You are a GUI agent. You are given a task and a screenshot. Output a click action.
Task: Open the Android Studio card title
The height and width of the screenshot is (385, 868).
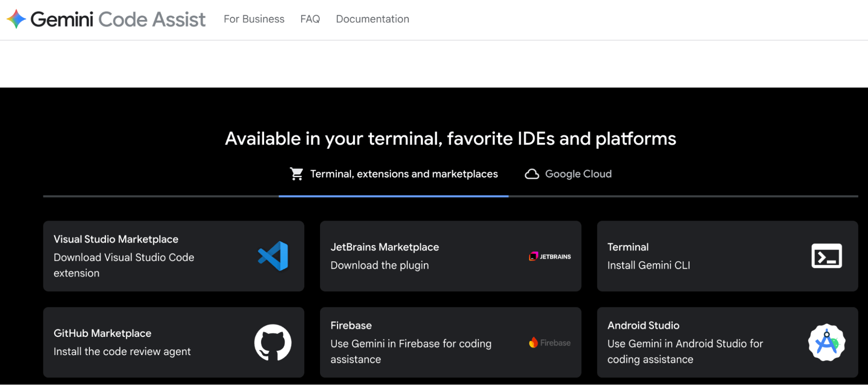coord(643,326)
